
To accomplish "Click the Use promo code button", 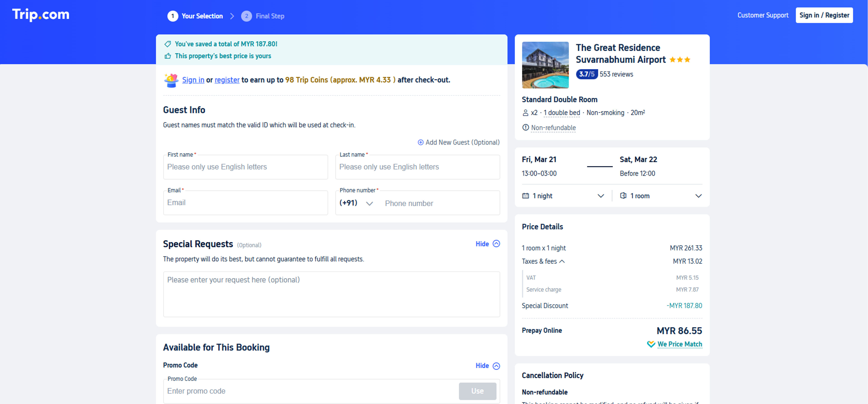I will point(477,391).
